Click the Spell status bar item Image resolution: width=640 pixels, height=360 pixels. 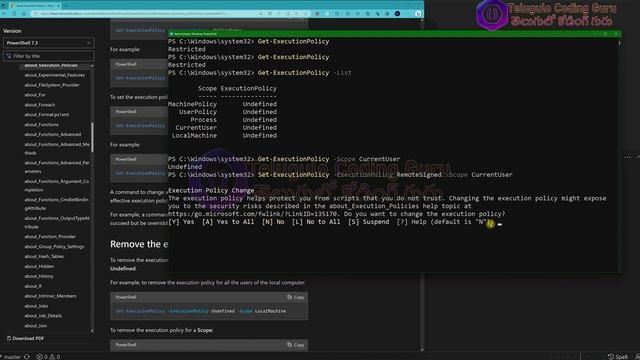click(618, 357)
